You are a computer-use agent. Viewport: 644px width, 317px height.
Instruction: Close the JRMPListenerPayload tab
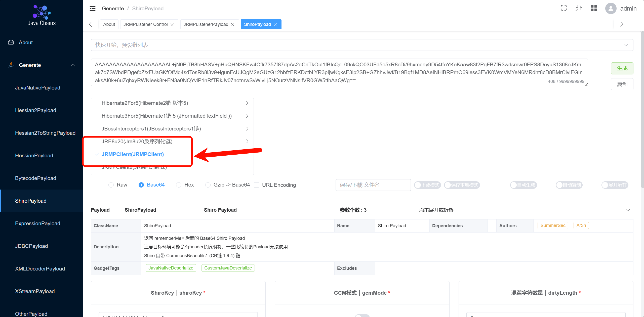pos(233,25)
